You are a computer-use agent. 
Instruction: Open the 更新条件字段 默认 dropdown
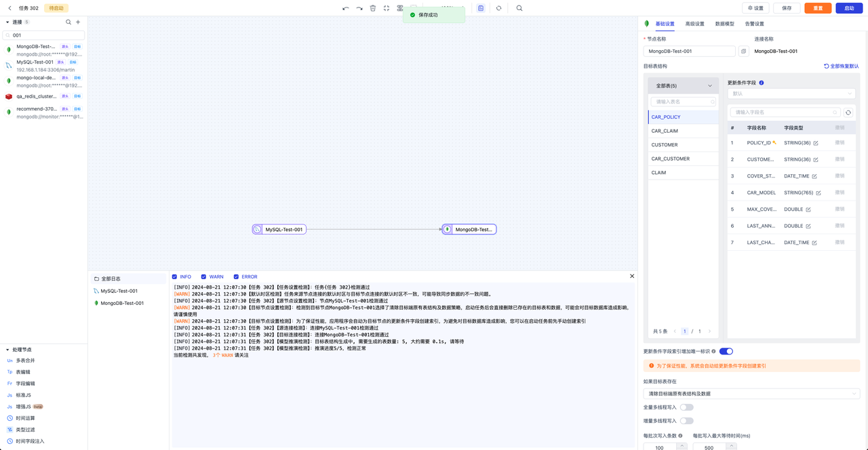(791, 94)
